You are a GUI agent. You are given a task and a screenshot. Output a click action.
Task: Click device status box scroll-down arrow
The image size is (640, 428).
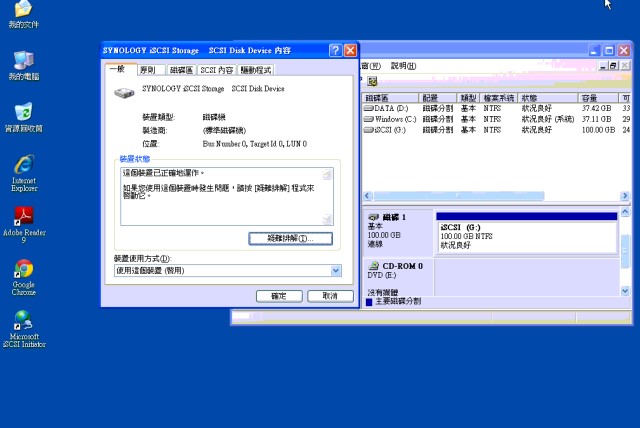[x=327, y=220]
